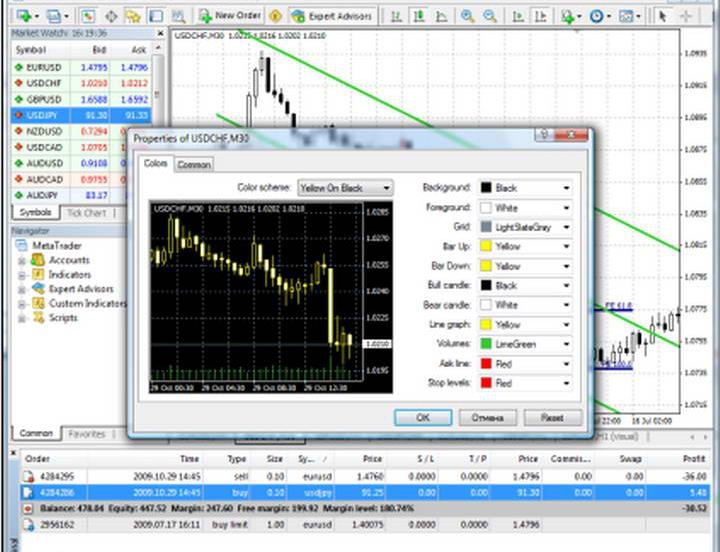This screenshot has width=720, height=552.
Task: Select EURUSD in Market Watch
Action: pos(81,68)
